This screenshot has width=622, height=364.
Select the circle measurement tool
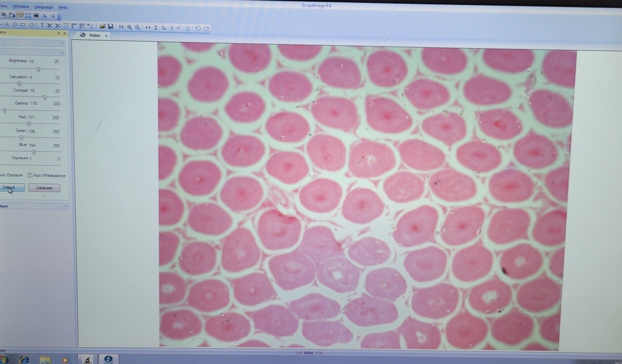[15, 25]
